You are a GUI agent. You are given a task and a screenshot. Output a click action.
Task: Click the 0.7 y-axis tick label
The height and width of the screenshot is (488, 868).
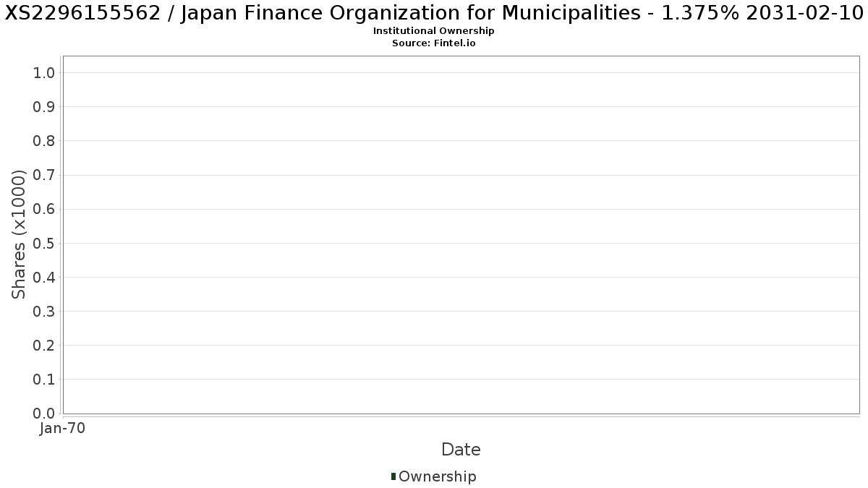pos(44,175)
